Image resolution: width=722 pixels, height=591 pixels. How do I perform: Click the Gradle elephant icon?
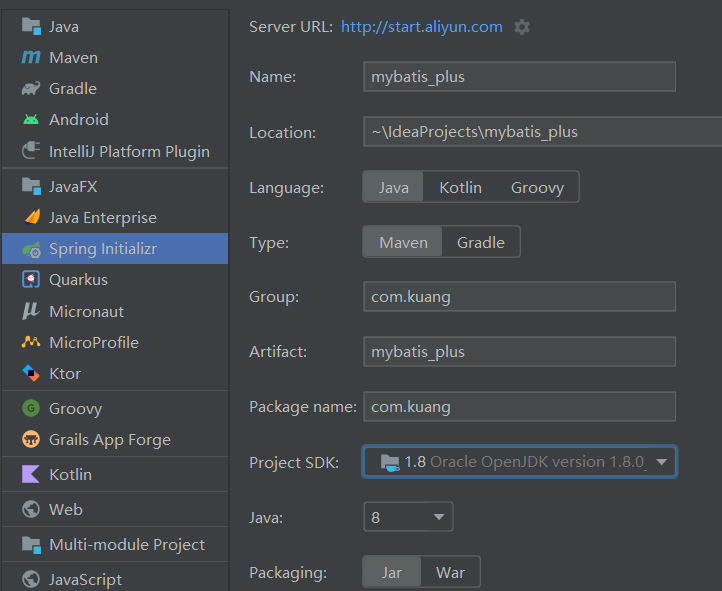pos(31,88)
